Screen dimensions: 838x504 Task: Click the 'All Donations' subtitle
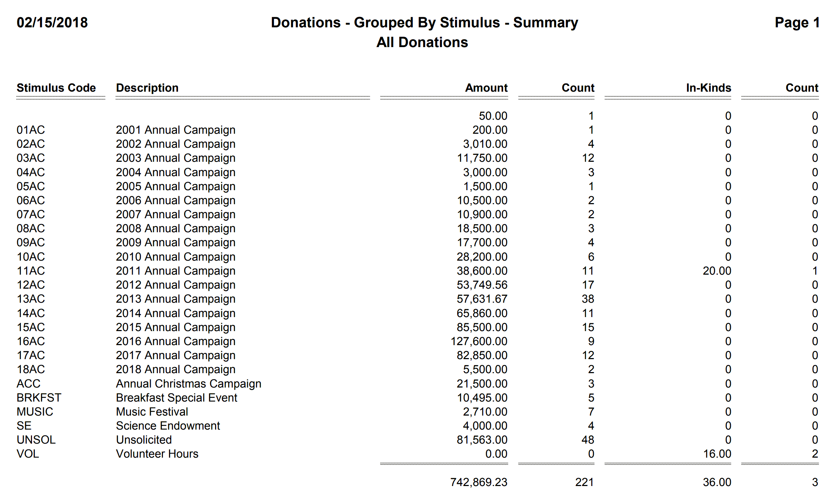click(x=422, y=42)
